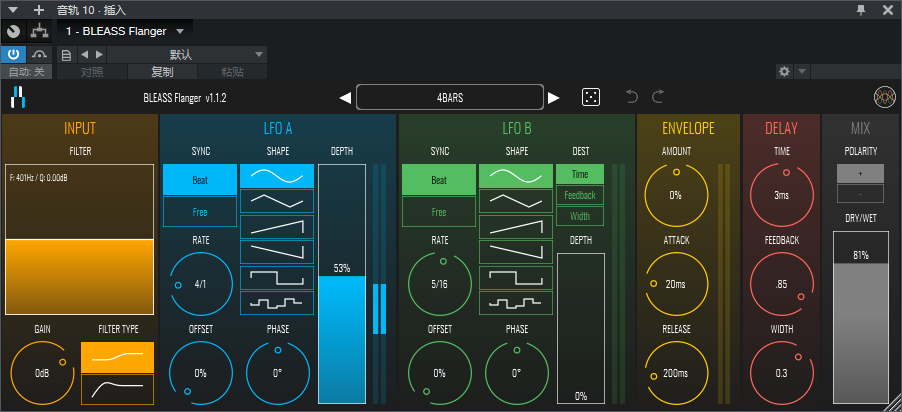Expand the window menu triangle at top-left
The height and width of the screenshot is (412, 902).
coord(13,10)
